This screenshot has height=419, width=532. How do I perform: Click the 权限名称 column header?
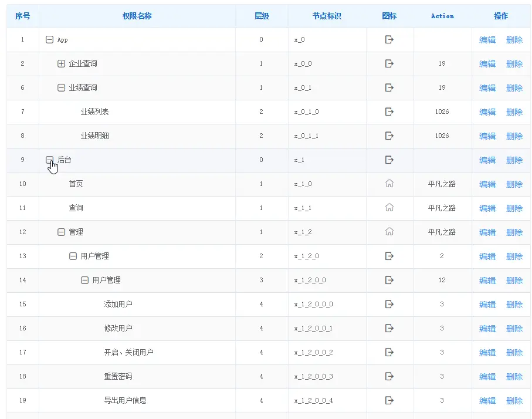(x=137, y=16)
